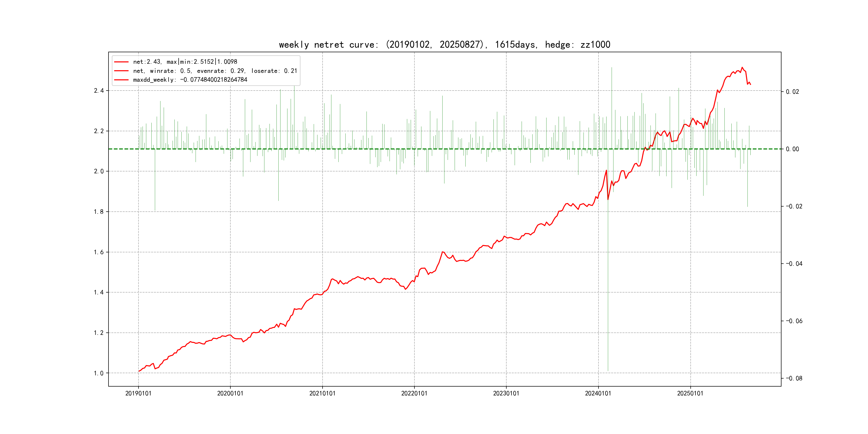Viewport: 868px width, 434px height.
Task: Click the 20200101 x-axis label
Action: click(230, 393)
